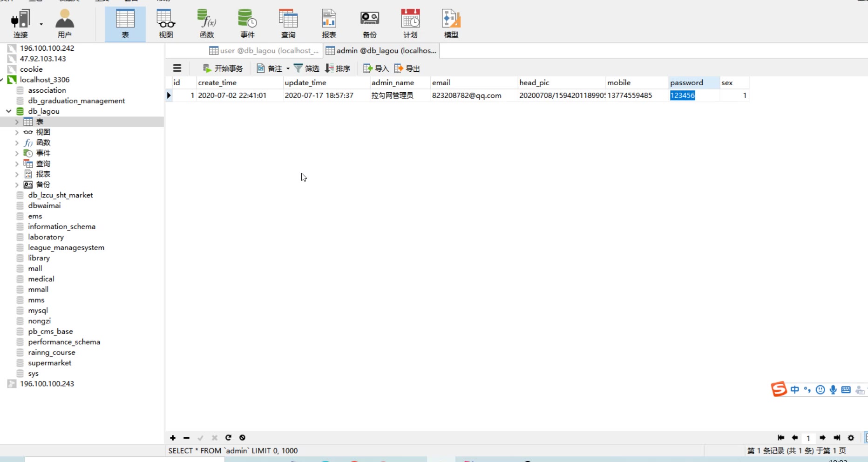This screenshot has height=462, width=868.
Task: Open the hamburger menu in table toolbar
Action: 177,68
